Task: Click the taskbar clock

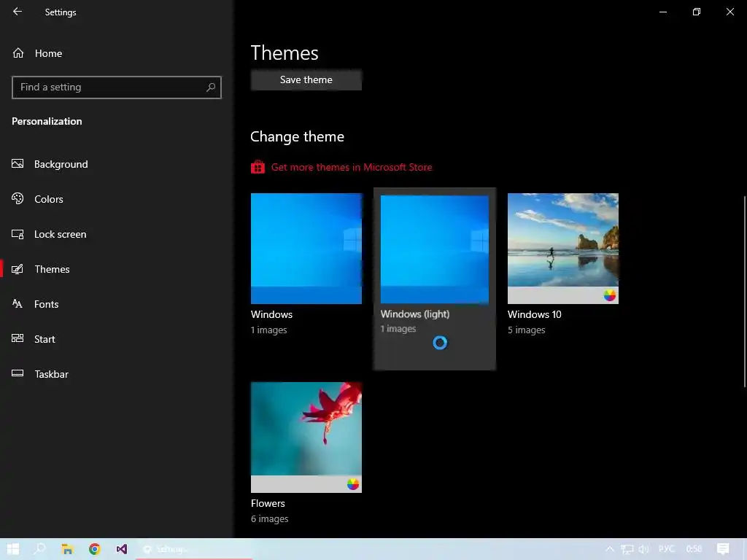Action: [x=694, y=549]
